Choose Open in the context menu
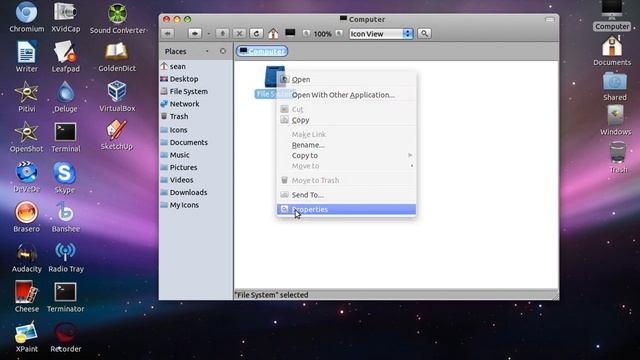The image size is (640, 360). click(x=347, y=80)
